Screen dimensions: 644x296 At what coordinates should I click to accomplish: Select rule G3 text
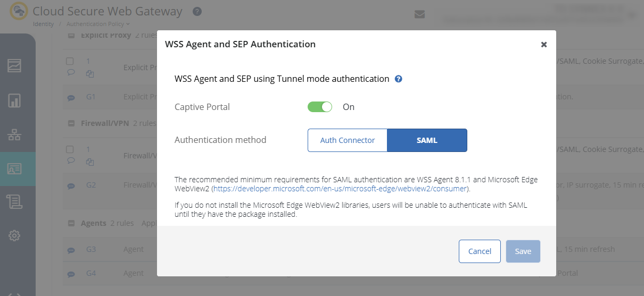click(91, 249)
